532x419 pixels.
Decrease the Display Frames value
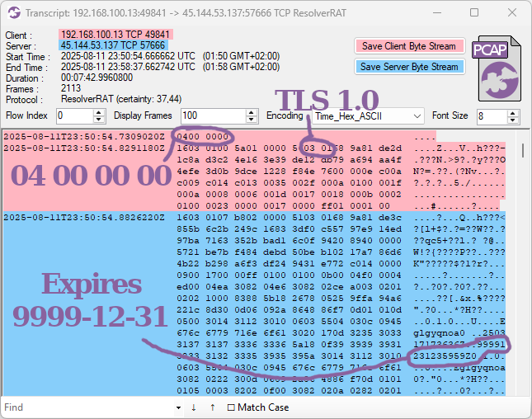[x=251, y=120]
